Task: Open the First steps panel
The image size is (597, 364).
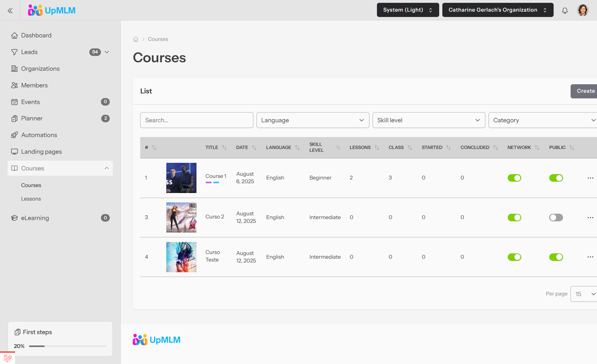Action: pos(37,332)
